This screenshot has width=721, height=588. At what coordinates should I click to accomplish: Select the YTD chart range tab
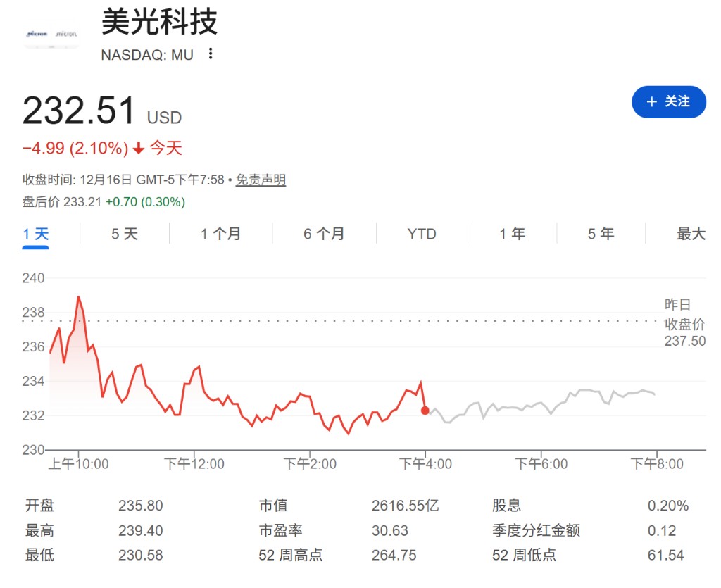click(x=421, y=234)
